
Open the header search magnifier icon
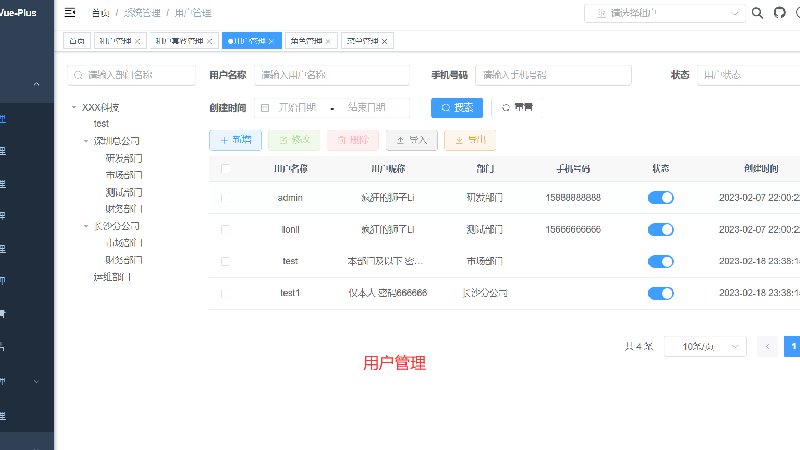(757, 13)
